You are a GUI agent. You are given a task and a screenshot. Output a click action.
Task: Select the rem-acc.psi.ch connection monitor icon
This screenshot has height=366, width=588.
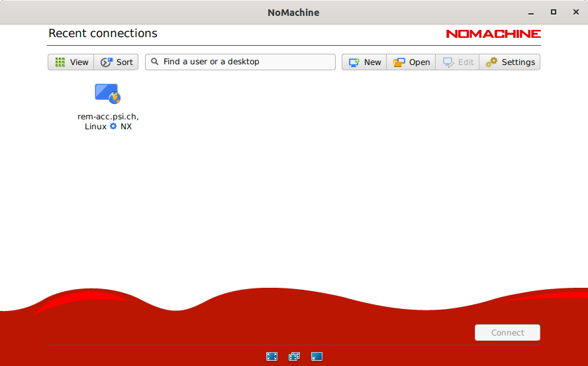click(107, 93)
